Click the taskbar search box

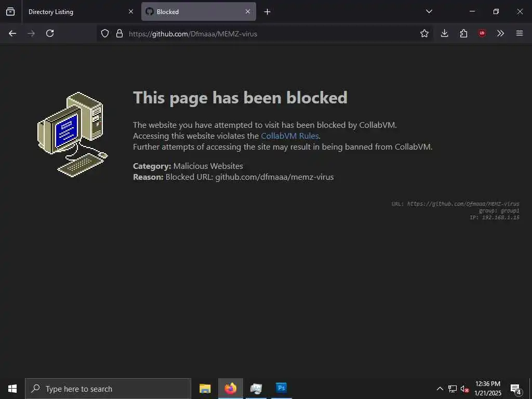click(x=108, y=389)
